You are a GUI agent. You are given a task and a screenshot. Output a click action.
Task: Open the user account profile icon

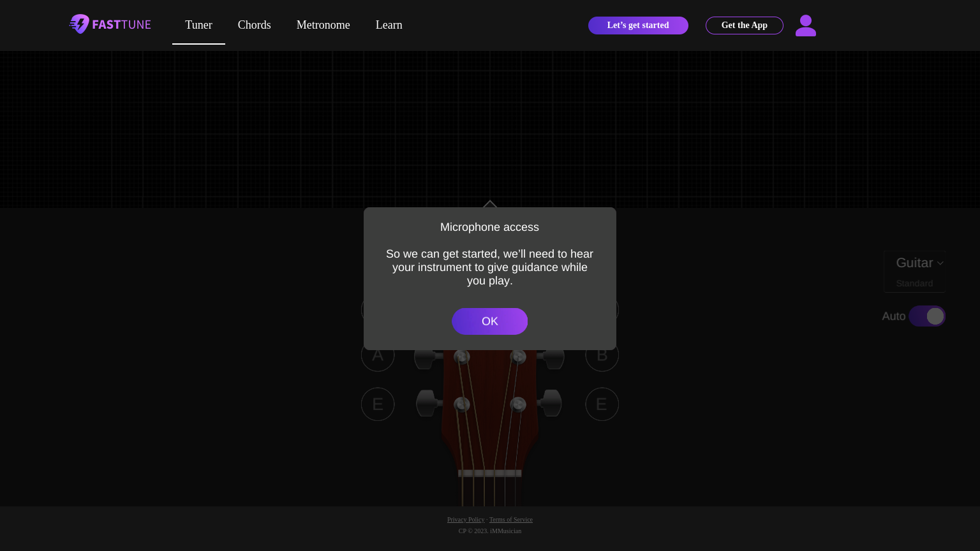[805, 26]
